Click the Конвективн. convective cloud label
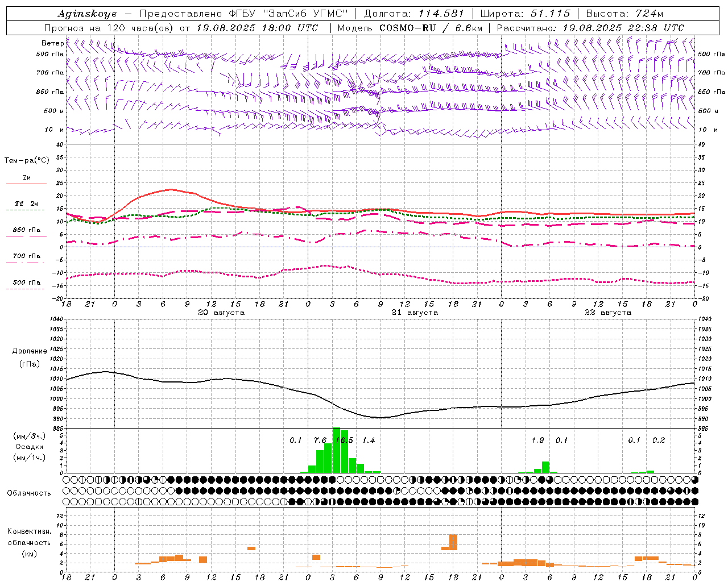This screenshot has width=728, height=582. pos(30,531)
